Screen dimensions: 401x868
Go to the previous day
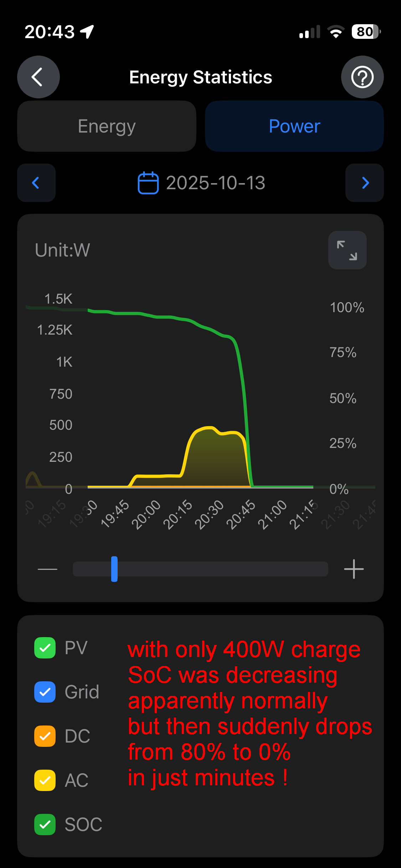[x=36, y=183]
